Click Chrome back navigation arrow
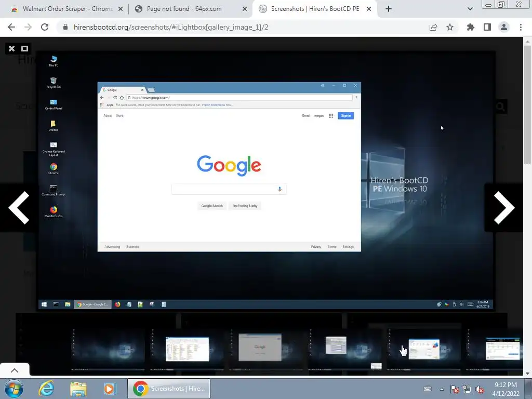This screenshot has height=399, width=532. point(11,27)
